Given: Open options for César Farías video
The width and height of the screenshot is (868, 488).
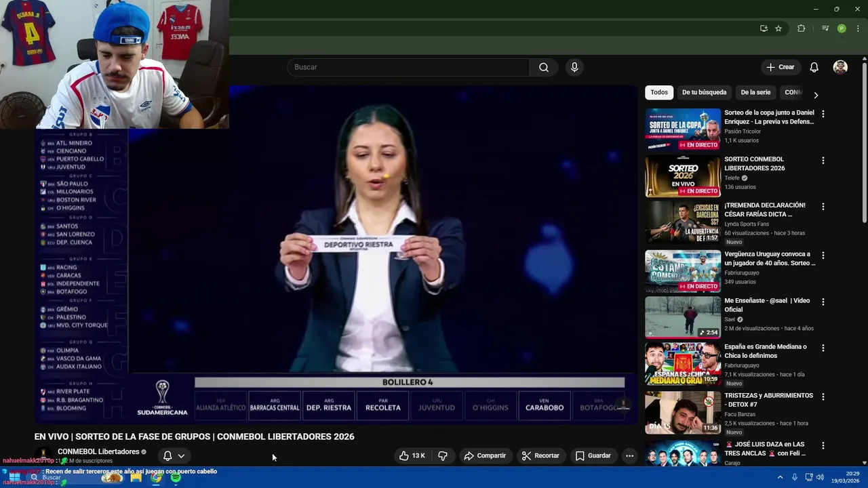Looking at the screenshot, I should coord(823,207).
